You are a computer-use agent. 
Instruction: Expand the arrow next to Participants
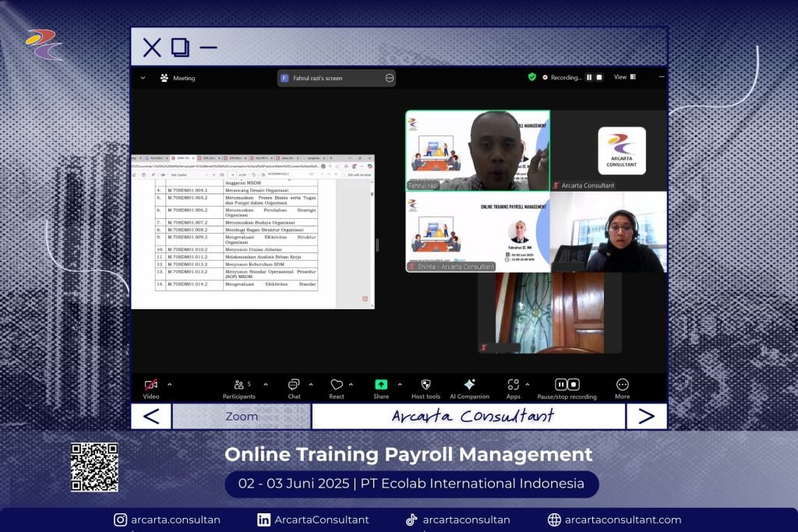click(266, 385)
